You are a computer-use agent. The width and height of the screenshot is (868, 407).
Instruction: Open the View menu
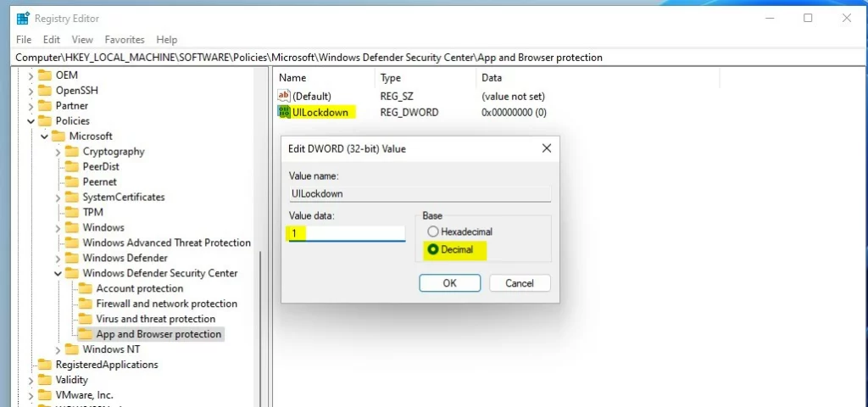(82, 40)
